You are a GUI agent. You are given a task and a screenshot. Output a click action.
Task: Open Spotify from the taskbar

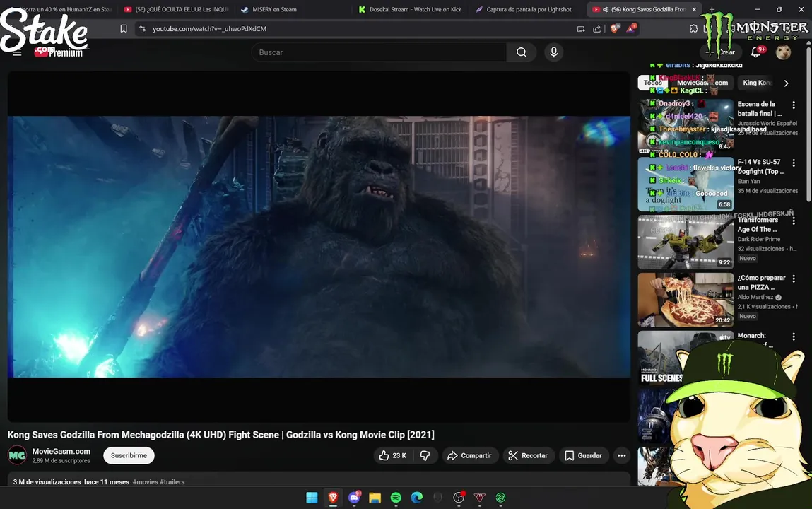pyautogui.click(x=396, y=498)
